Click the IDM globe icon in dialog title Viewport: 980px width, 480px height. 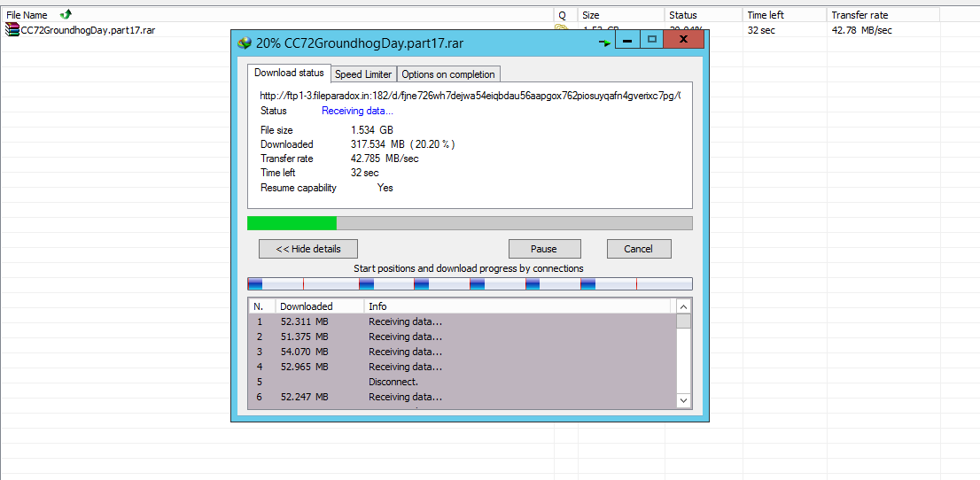[x=245, y=43]
